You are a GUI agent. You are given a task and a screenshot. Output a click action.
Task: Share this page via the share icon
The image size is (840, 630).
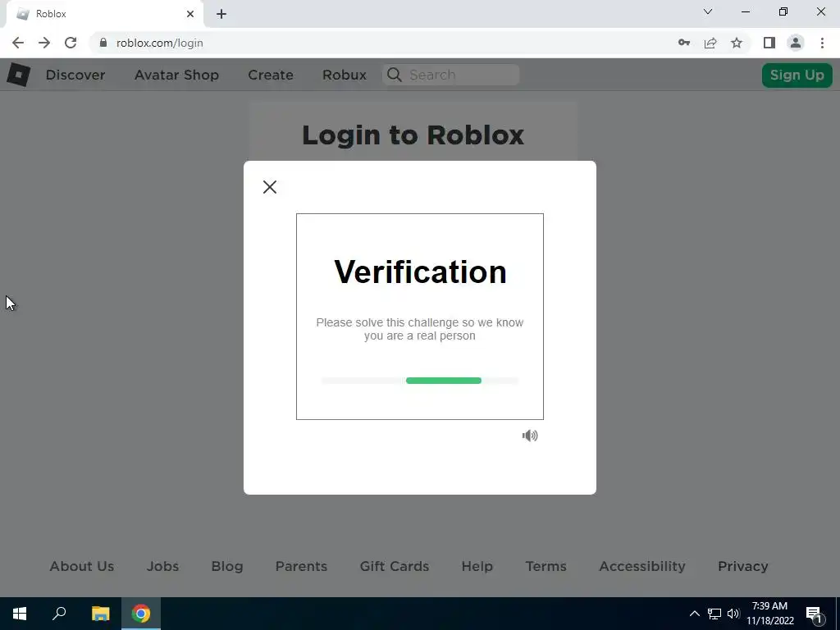(710, 43)
